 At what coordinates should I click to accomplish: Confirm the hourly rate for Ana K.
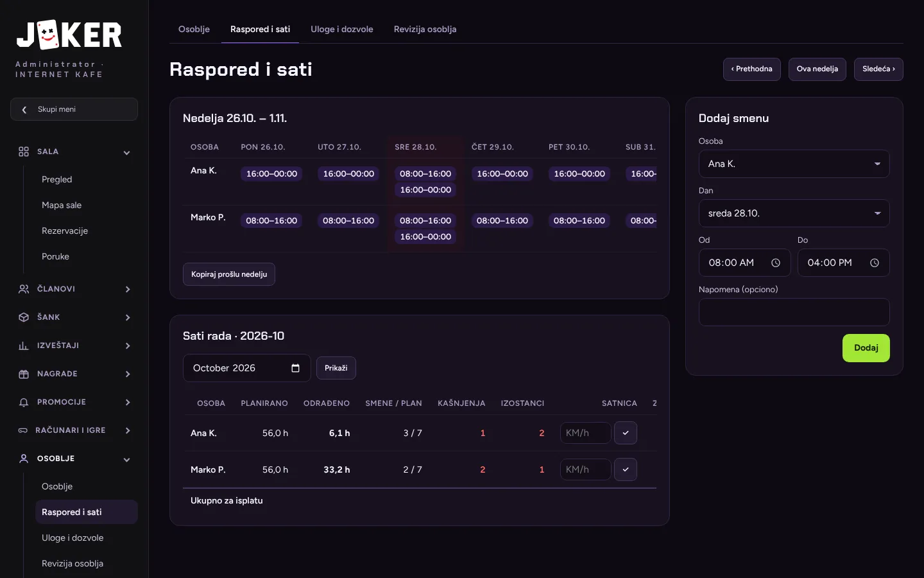[x=626, y=433]
